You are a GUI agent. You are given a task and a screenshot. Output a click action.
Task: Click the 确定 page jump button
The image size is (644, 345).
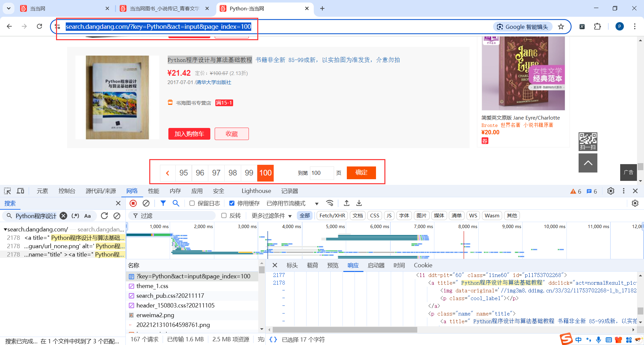[x=361, y=173]
